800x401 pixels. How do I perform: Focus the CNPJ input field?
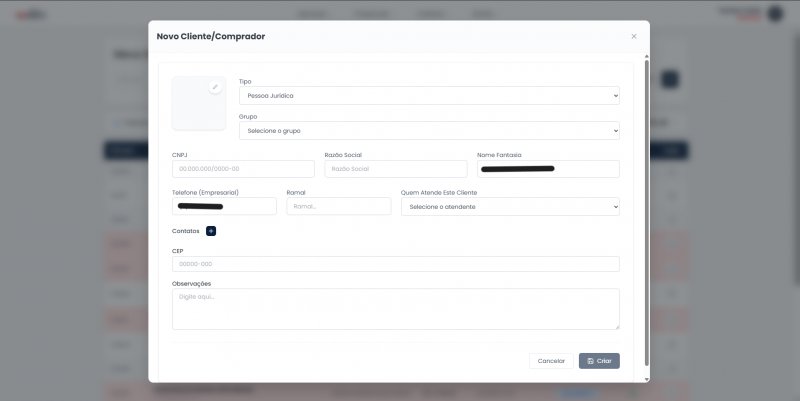click(x=243, y=169)
